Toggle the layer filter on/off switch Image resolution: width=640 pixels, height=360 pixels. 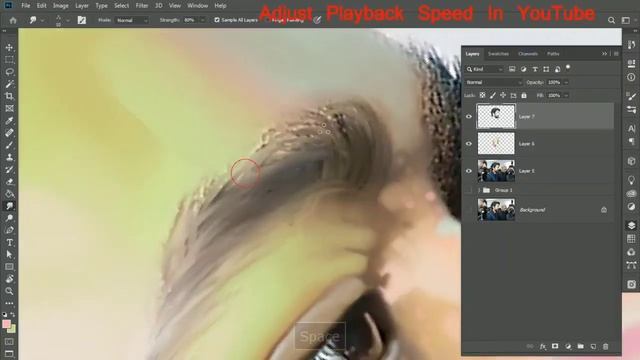(568, 67)
